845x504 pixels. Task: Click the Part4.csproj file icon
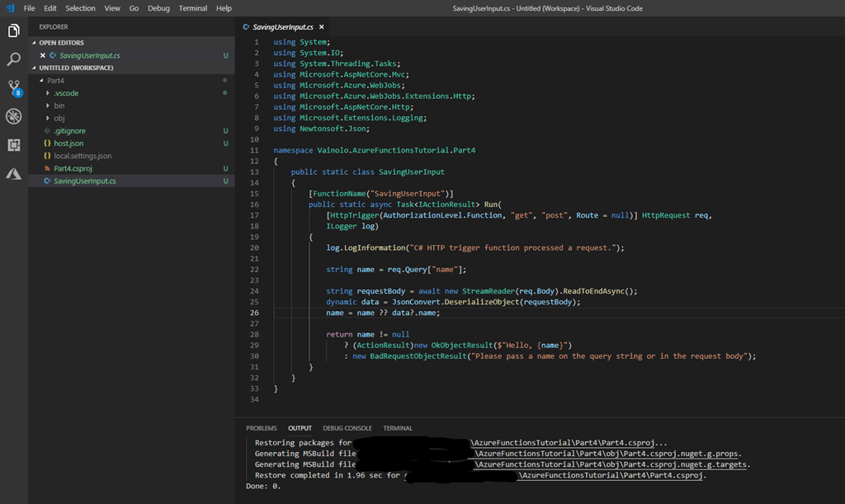tap(47, 168)
